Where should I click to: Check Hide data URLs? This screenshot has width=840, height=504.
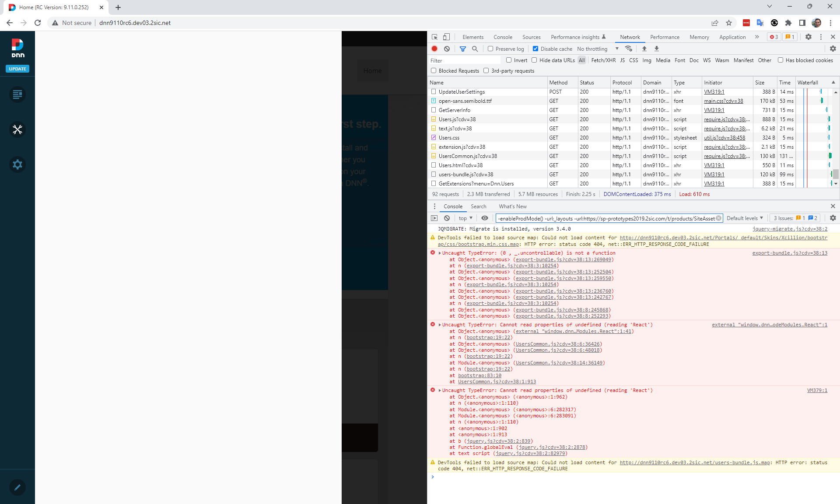tap(534, 60)
